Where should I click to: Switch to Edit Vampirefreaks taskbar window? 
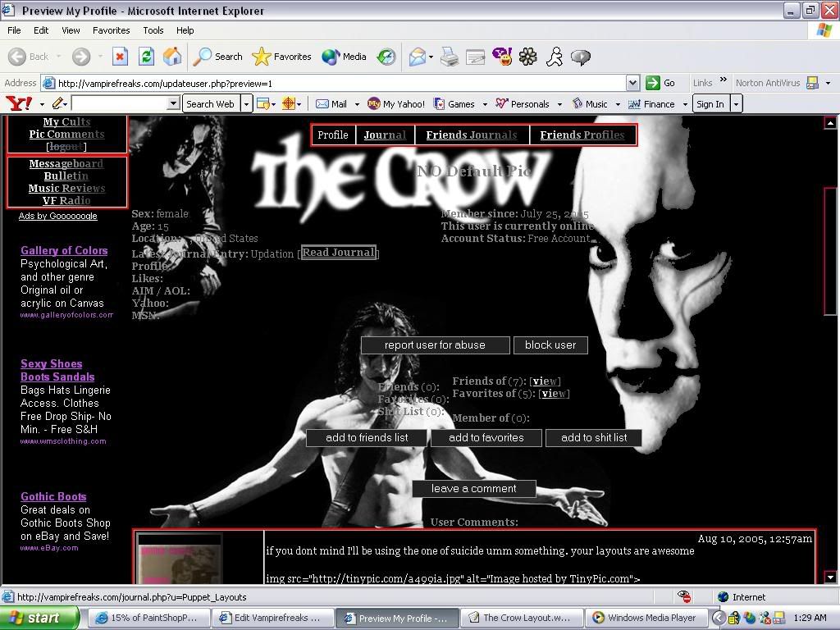click(x=272, y=618)
